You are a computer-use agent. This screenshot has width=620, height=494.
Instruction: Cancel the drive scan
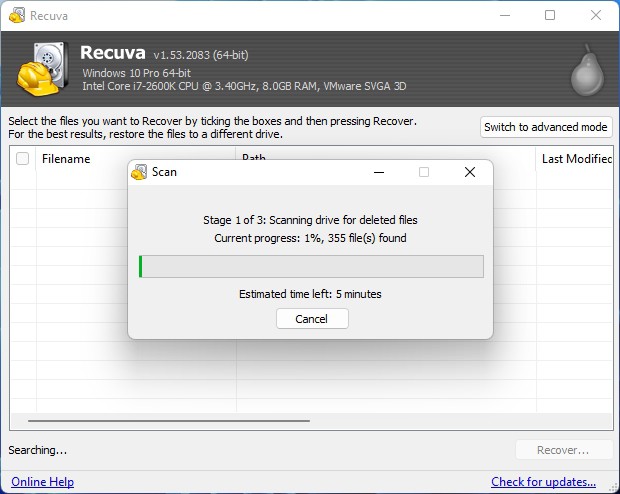coord(311,319)
